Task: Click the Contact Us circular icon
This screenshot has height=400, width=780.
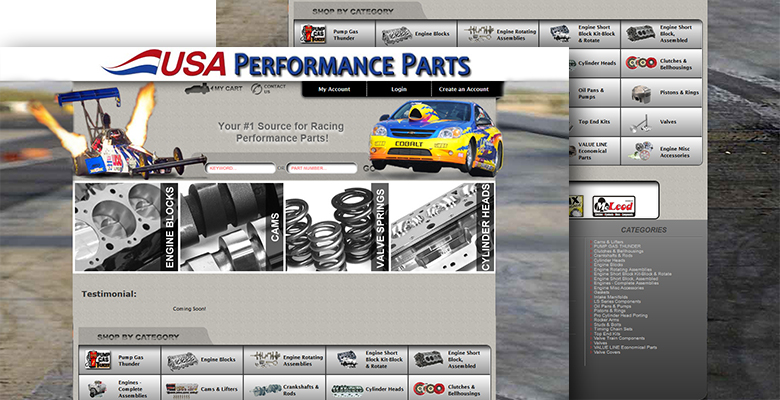Action: click(256, 89)
